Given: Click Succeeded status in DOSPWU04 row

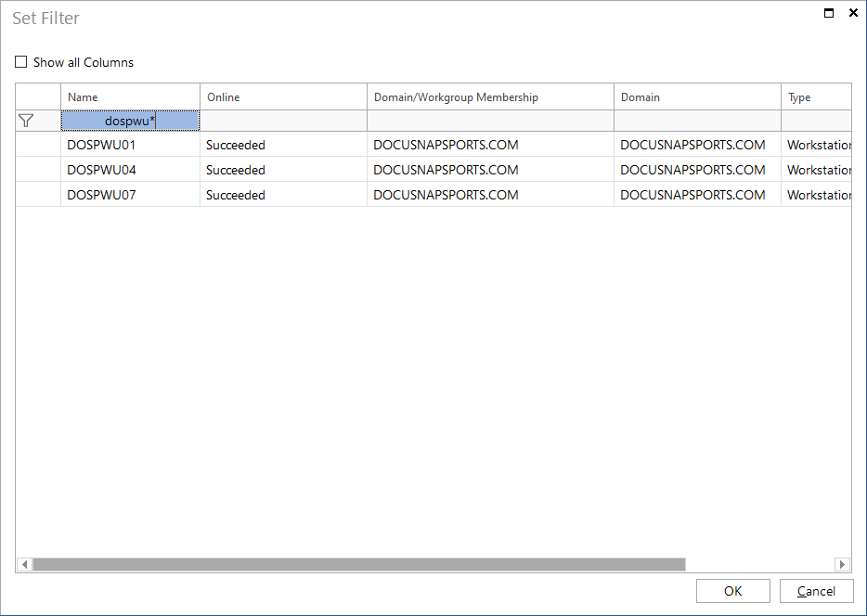Looking at the screenshot, I should click(236, 170).
